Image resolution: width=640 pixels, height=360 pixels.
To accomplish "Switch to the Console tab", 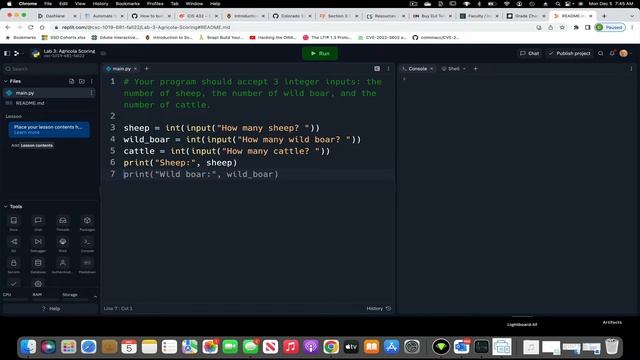I will 417,69.
